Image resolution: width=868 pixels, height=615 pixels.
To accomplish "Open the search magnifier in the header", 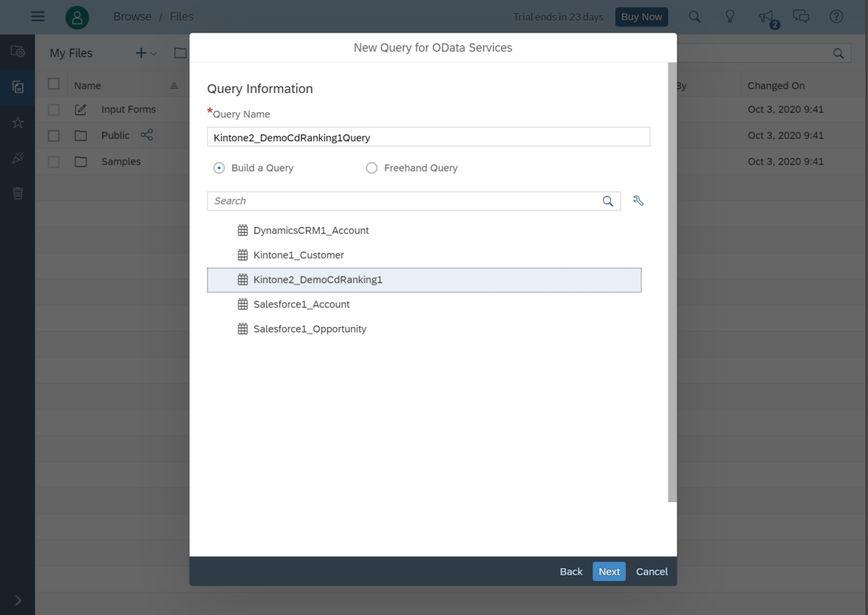I will [694, 17].
